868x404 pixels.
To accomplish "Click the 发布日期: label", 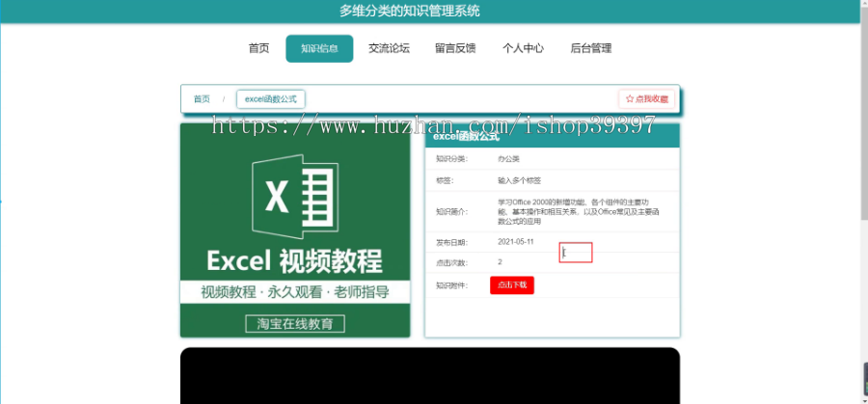I will click(x=451, y=242).
